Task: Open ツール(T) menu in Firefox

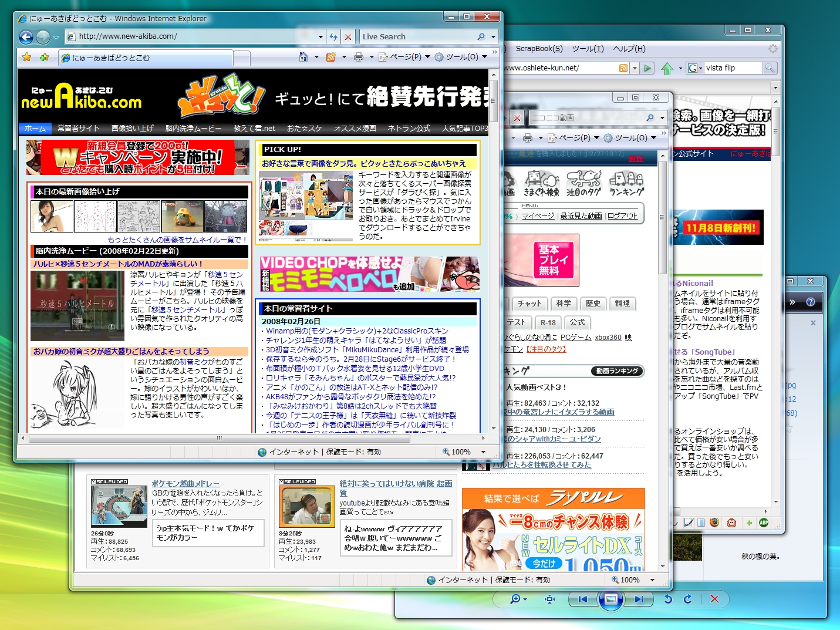Action: tap(588, 49)
